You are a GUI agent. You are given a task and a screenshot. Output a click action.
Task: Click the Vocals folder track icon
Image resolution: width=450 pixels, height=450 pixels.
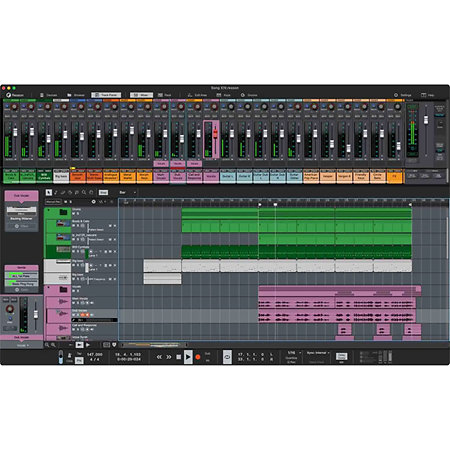coord(63,289)
